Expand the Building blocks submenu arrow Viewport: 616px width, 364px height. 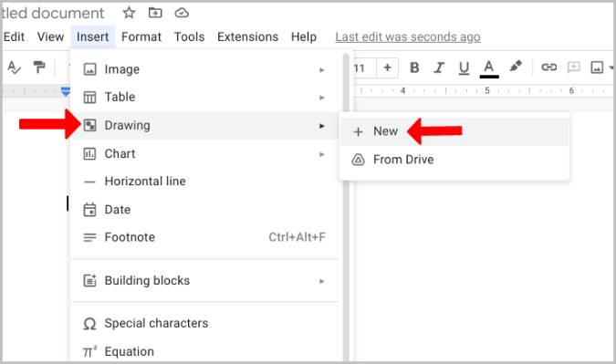pyautogui.click(x=322, y=281)
